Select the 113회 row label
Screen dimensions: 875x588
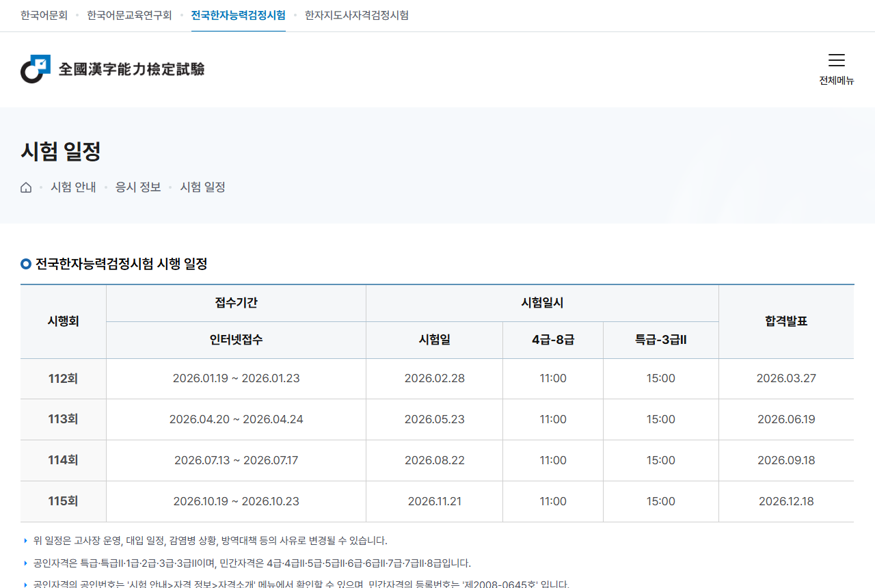(x=63, y=420)
